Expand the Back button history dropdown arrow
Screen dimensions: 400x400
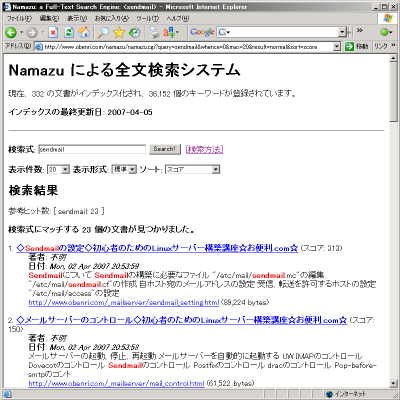click(21, 32)
